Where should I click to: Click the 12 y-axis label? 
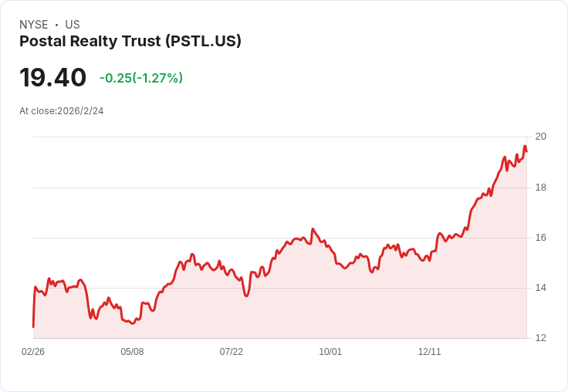pyautogui.click(x=540, y=338)
